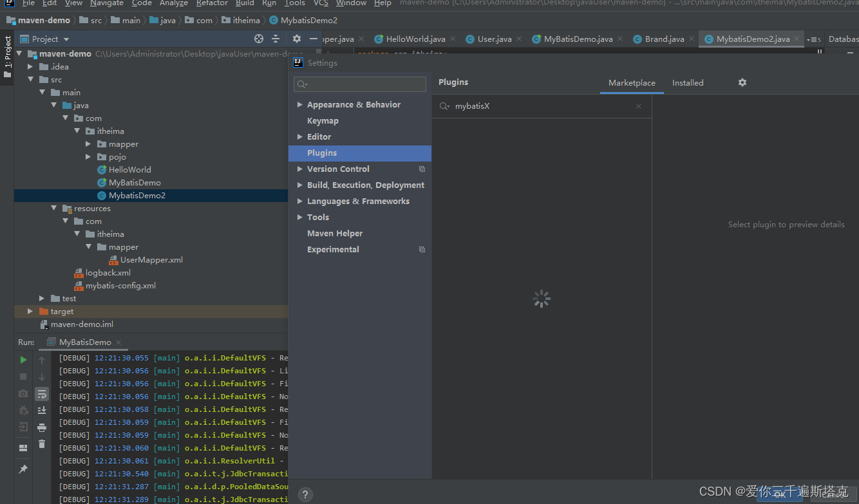
Task: Select UserMapper.xml in project tree
Action: point(146,259)
